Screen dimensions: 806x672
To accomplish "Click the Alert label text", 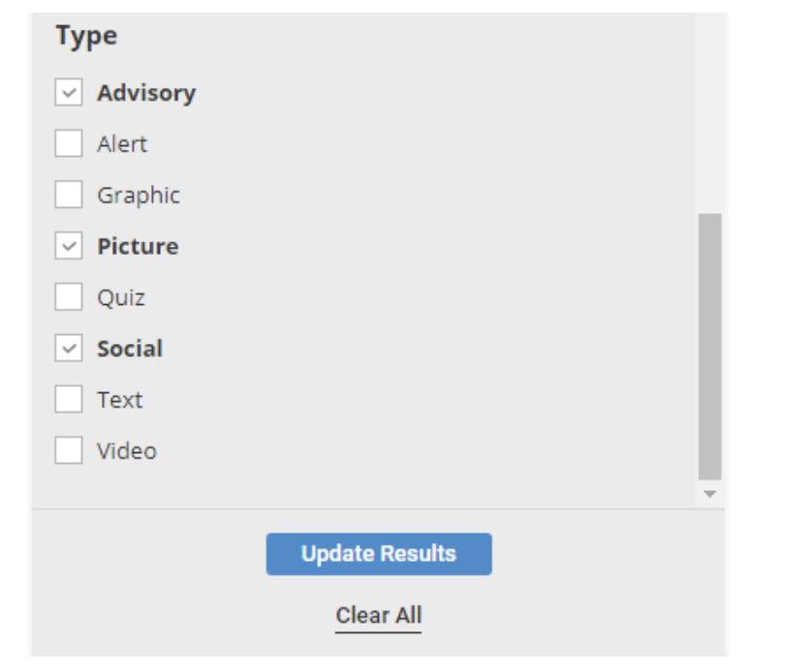I will click(122, 144).
